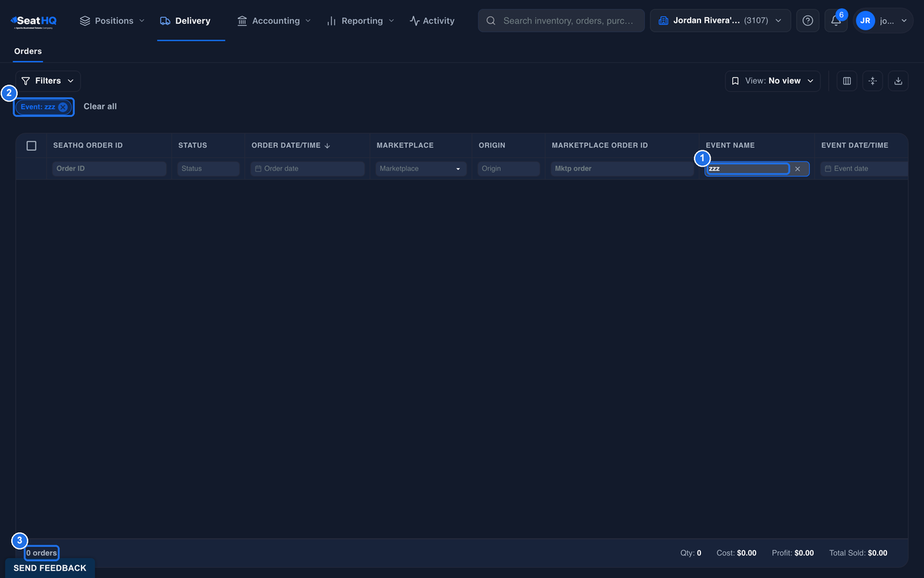
Task: Click the Order ID filter field
Action: [109, 169]
